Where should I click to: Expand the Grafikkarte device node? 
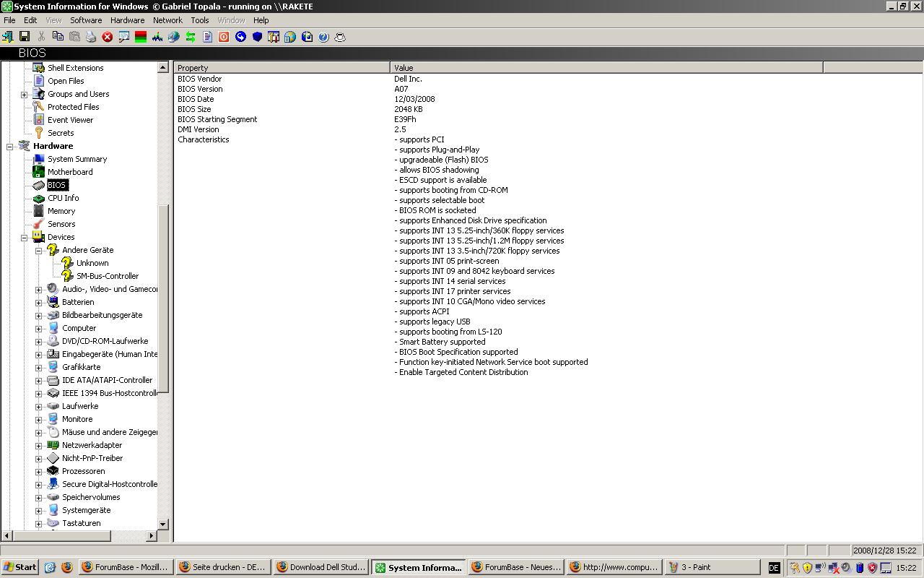click(x=39, y=367)
